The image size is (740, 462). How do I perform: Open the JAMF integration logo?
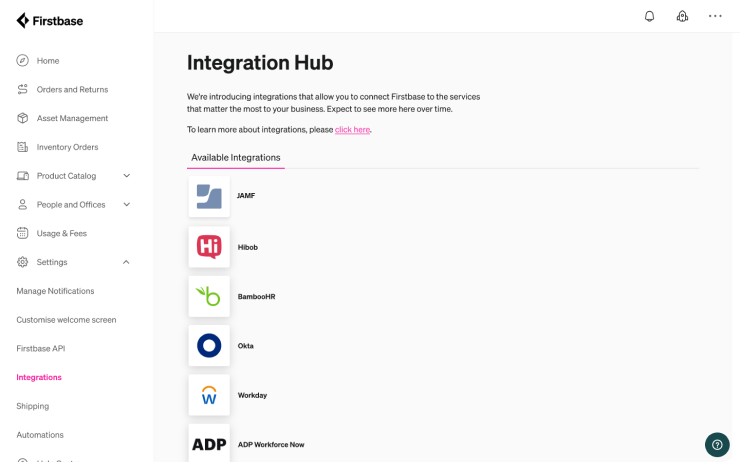[x=209, y=196]
